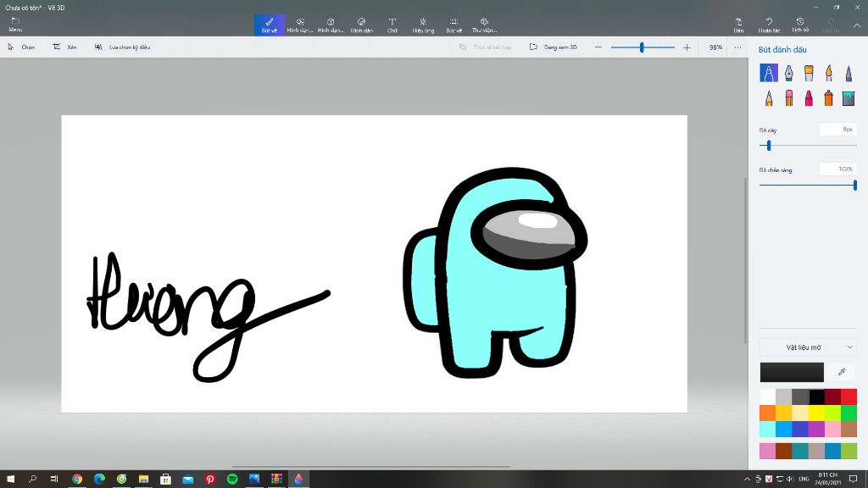The width and height of the screenshot is (868, 488).
Task: Pick the light gray color swatch
Action: coord(784,396)
